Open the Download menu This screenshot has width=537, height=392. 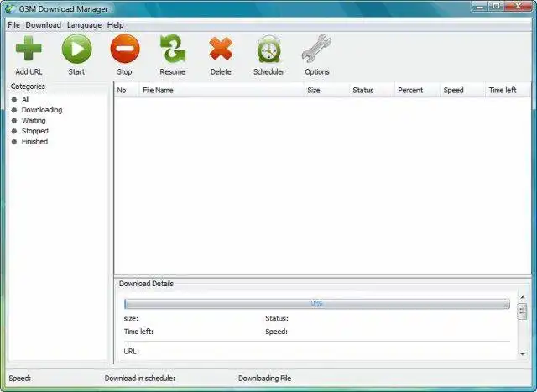[43, 25]
